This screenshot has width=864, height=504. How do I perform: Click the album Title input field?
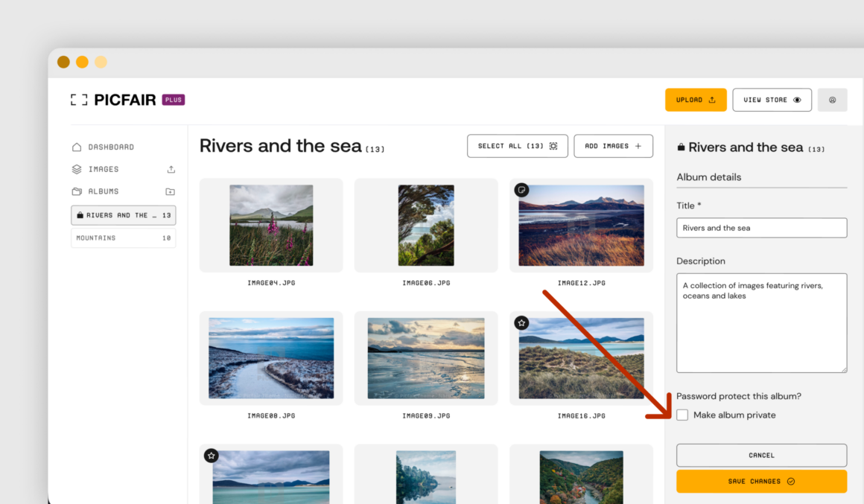[x=760, y=228]
